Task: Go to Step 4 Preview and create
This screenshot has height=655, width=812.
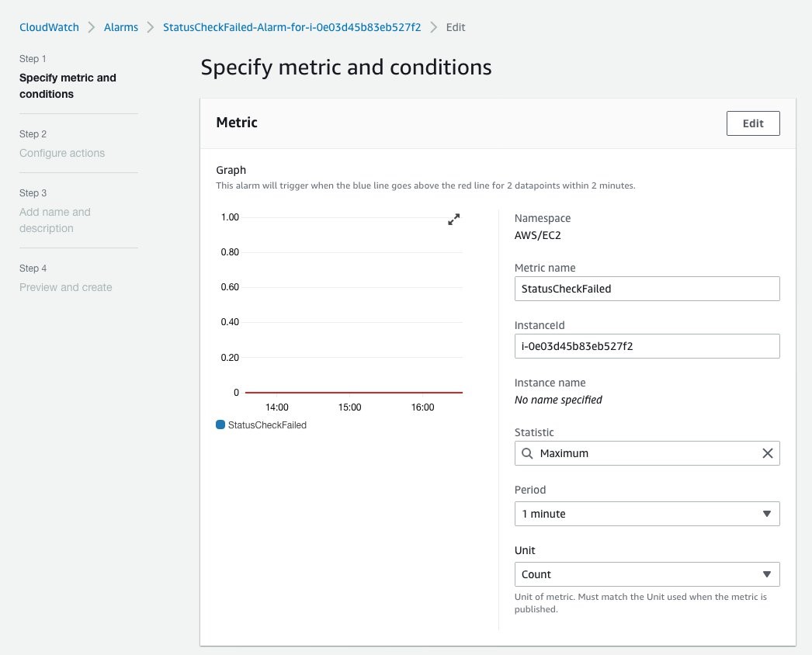Action: pos(66,287)
